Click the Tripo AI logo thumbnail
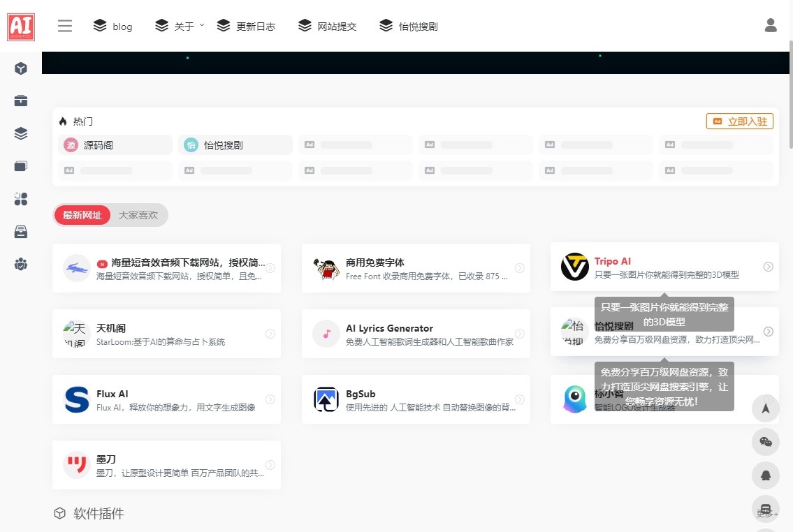This screenshot has width=793, height=532. coord(575,267)
